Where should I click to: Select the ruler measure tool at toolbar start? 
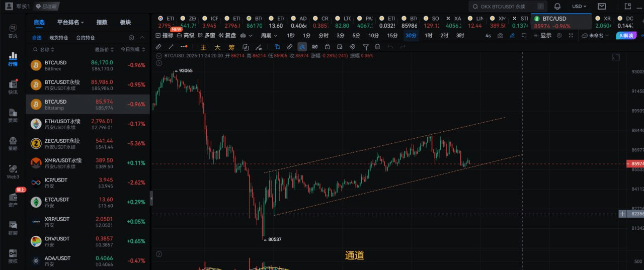[x=158, y=47]
